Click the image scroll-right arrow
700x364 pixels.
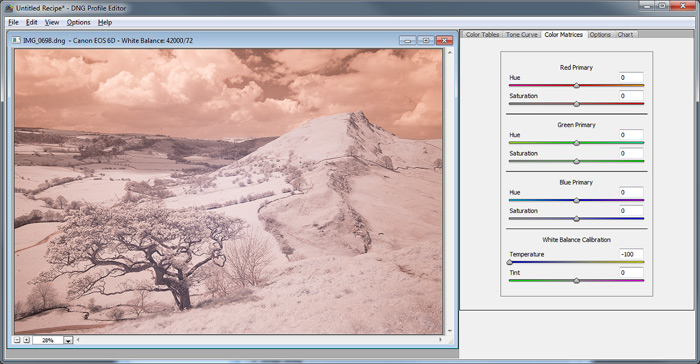(x=440, y=340)
